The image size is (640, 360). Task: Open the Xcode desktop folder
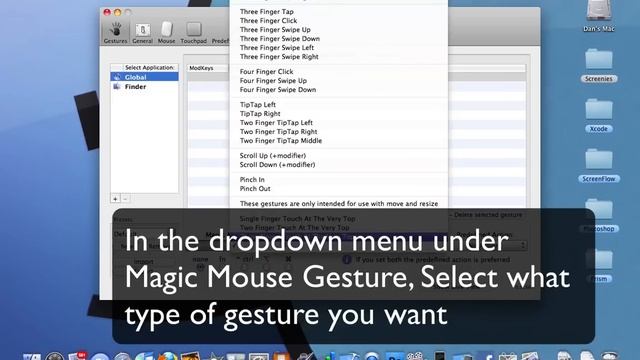599,116
